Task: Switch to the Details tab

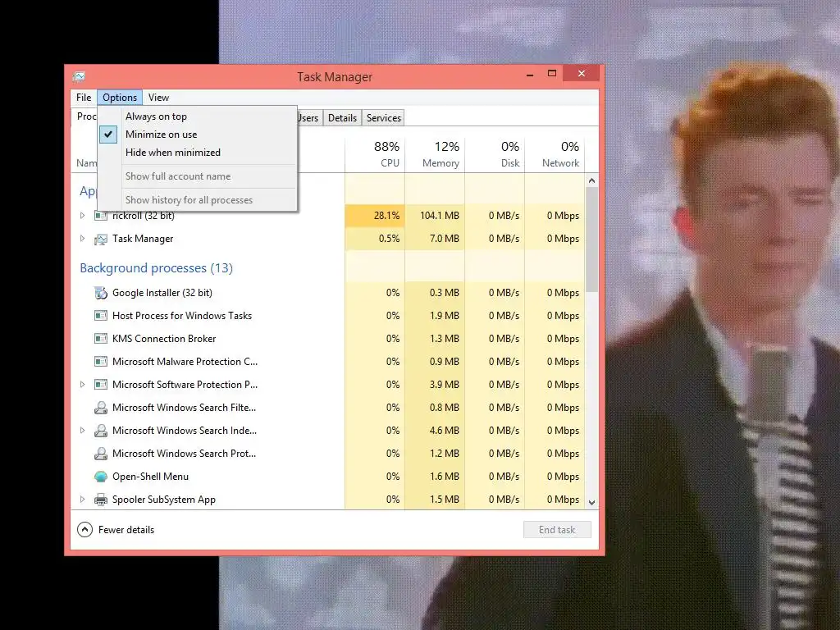Action: click(x=342, y=118)
